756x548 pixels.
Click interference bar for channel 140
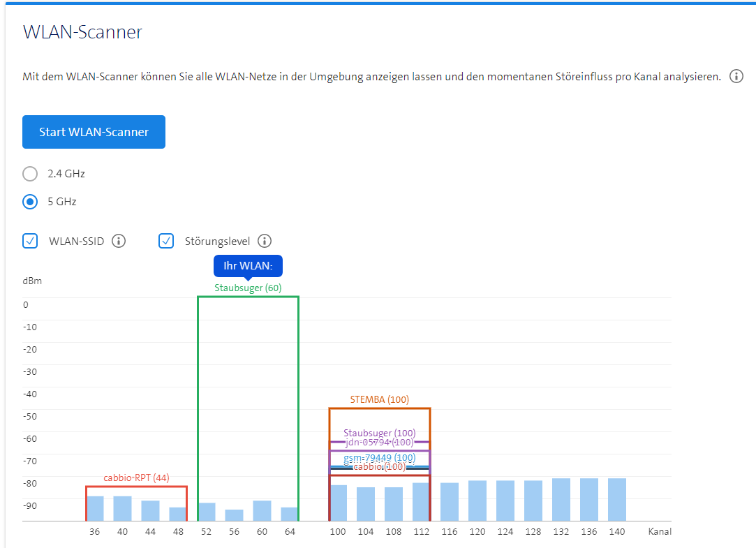coord(616,500)
